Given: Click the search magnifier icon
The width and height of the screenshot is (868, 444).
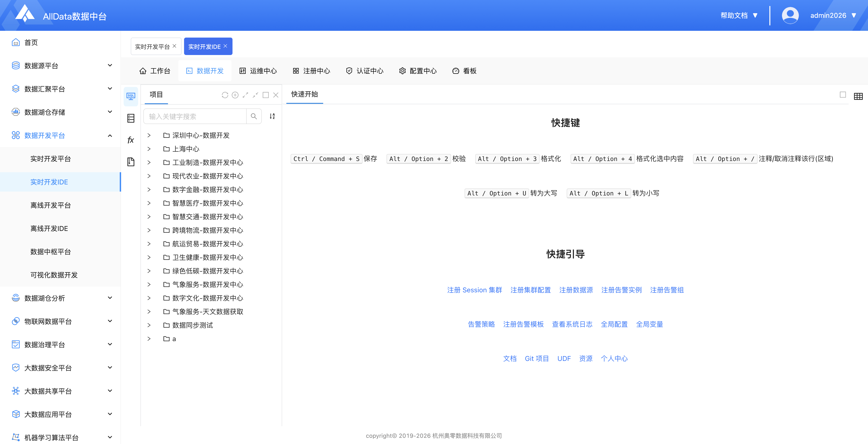Looking at the screenshot, I should point(254,116).
